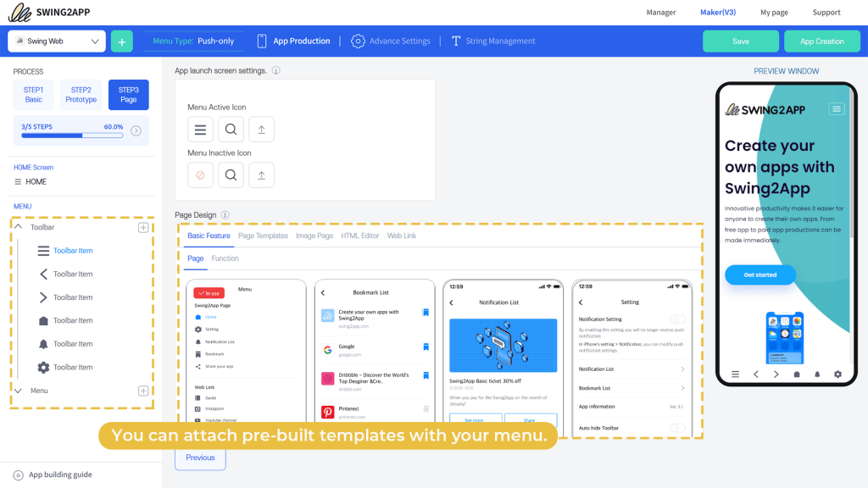This screenshot has height=488, width=868.
Task: Click the Previous button
Action: 200,458
